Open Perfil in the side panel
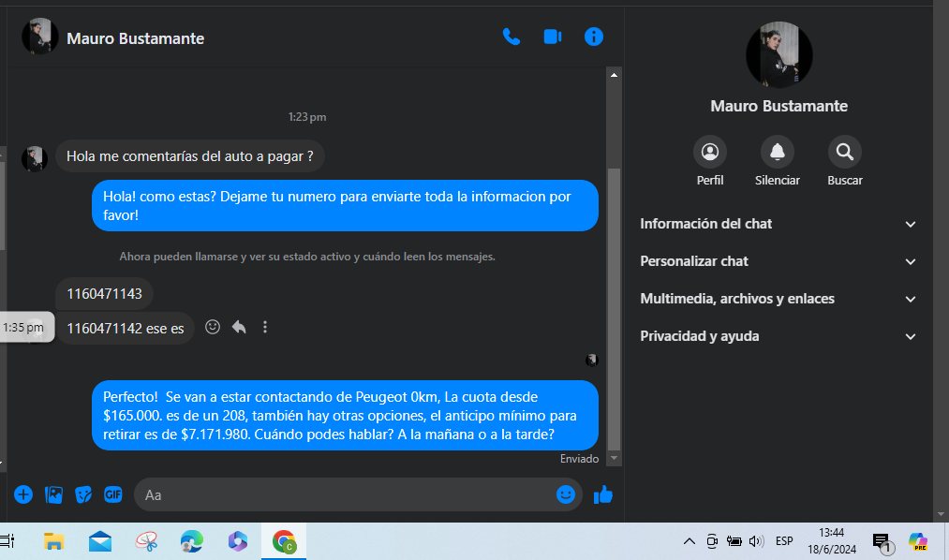The image size is (949, 560). (710, 152)
